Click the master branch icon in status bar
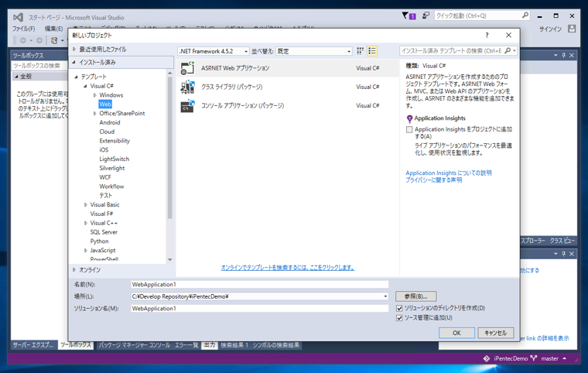The height and width of the screenshot is (373, 588). point(534,358)
